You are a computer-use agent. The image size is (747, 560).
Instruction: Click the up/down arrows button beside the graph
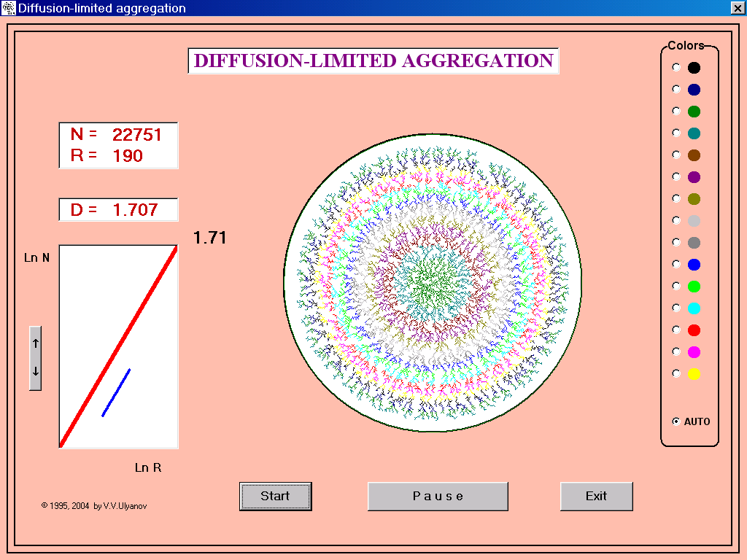tap(35, 358)
